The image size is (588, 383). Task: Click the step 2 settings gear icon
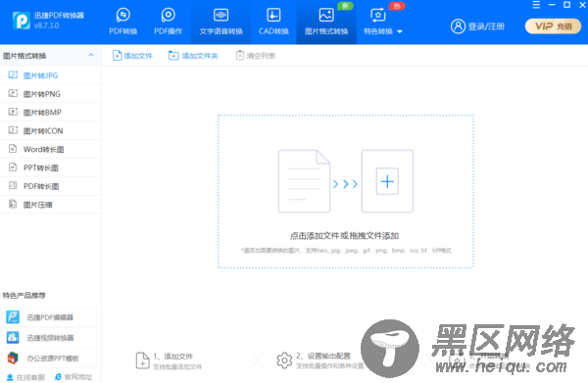284,360
